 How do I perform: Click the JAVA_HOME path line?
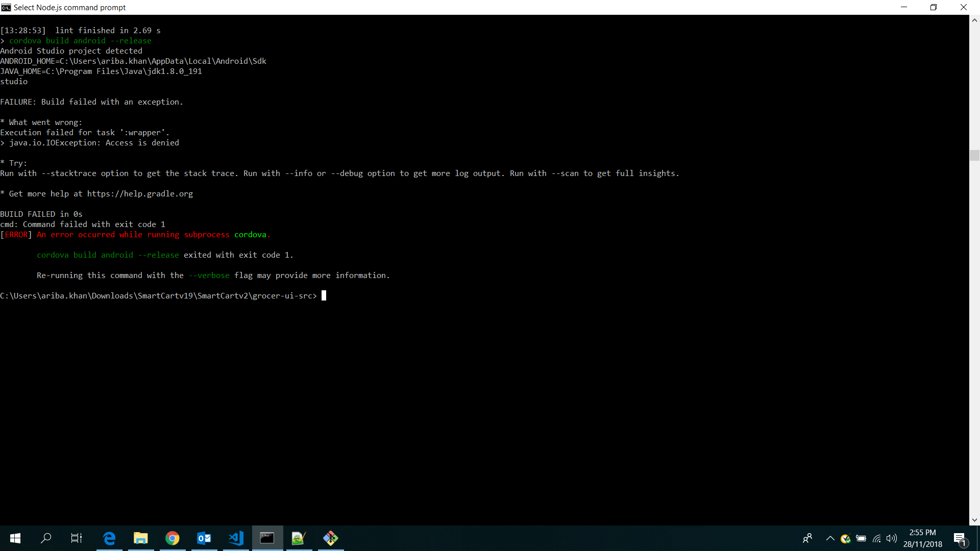point(101,71)
